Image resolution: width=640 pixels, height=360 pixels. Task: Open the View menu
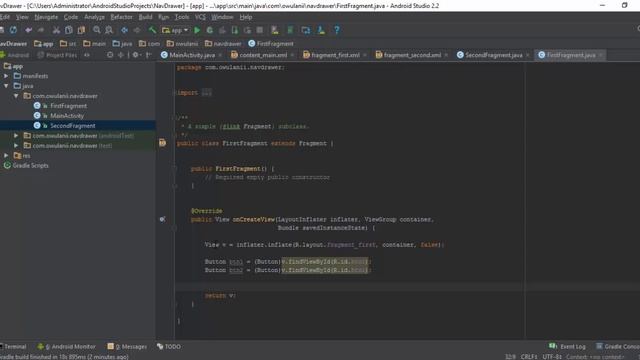22,17
